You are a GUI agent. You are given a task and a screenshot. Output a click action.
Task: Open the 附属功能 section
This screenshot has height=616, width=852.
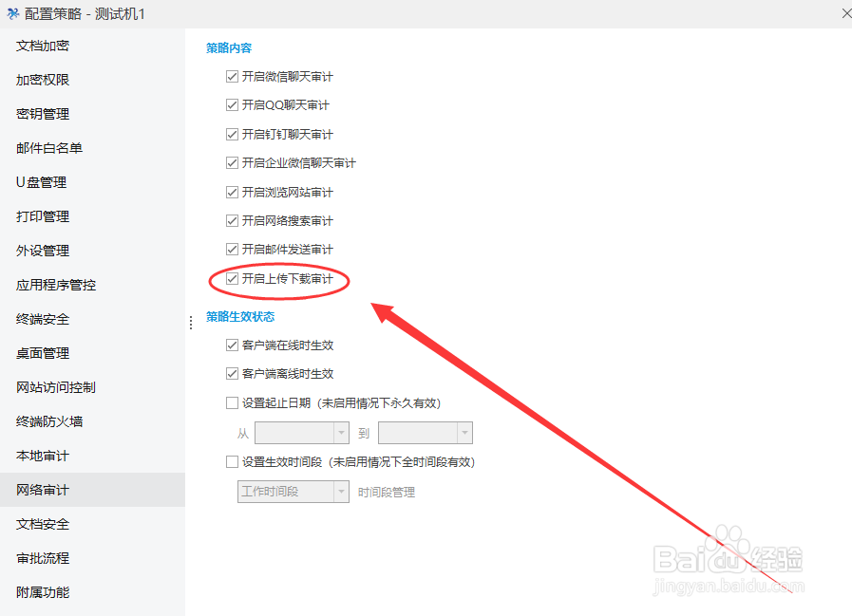pos(41,592)
